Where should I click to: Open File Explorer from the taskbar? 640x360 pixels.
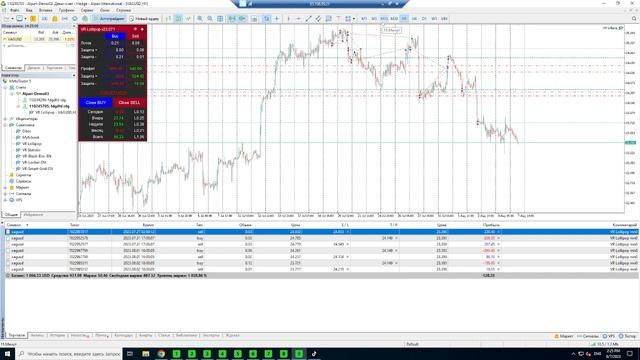[x=146, y=354]
